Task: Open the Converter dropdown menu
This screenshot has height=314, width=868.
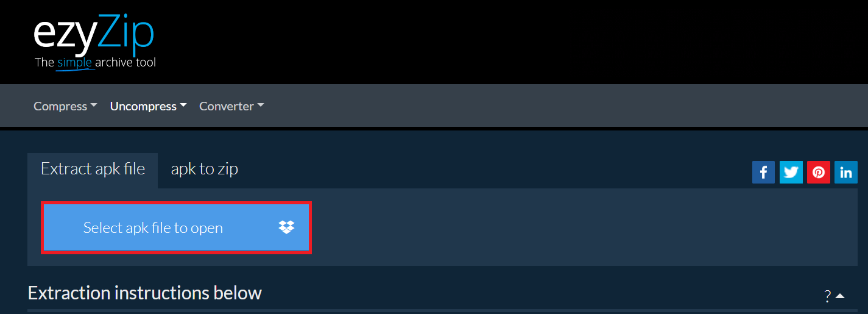Action: tap(231, 106)
